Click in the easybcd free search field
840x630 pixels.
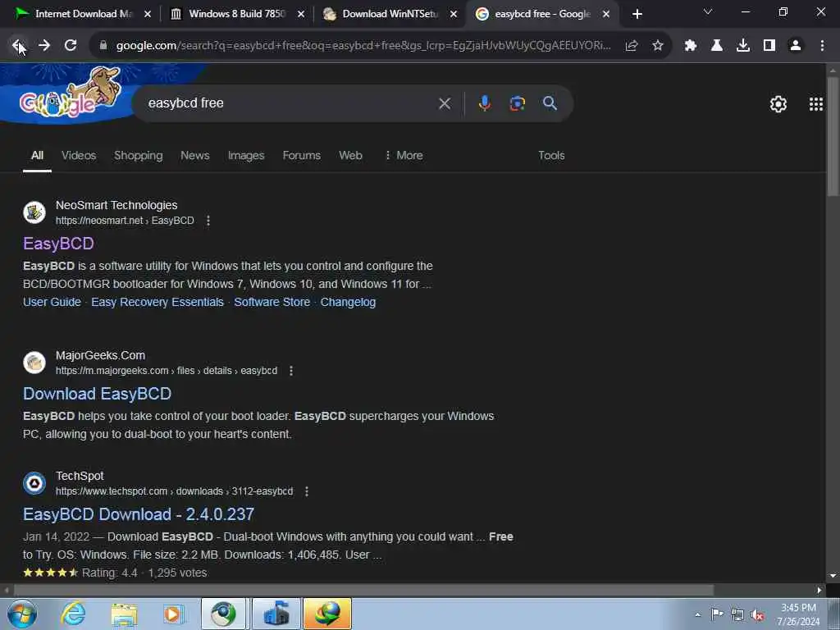pyautogui.click(x=290, y=103)
